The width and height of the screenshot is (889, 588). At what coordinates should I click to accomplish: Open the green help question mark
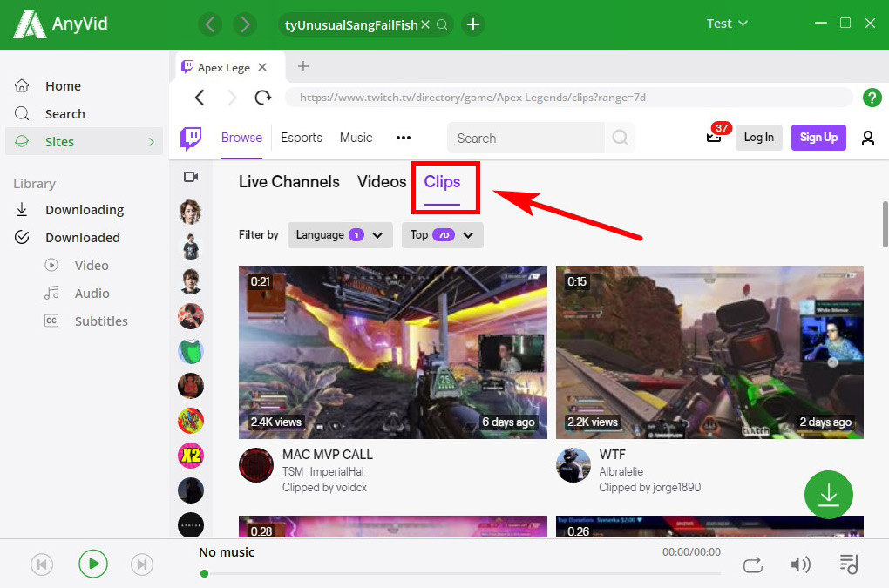[x=872, y=98]
